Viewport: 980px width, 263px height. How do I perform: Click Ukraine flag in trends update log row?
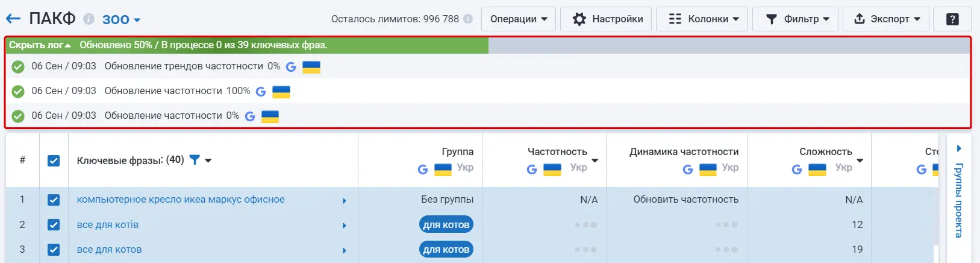click(x=311, y=67)
